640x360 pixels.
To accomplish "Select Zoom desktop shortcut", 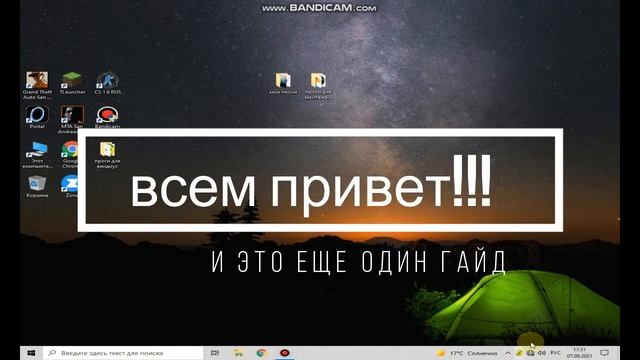I will [70, 187].
